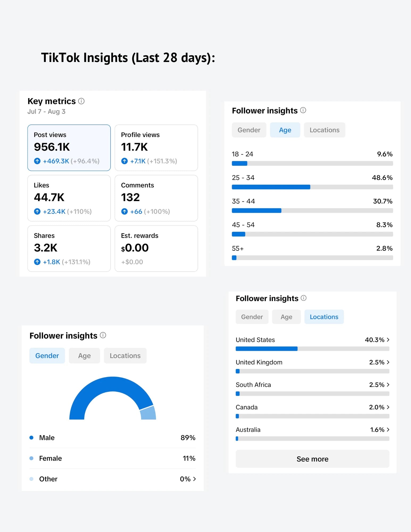
Task: Click info icon beside Gender Follower insights
Action: [x=103, y=335]
